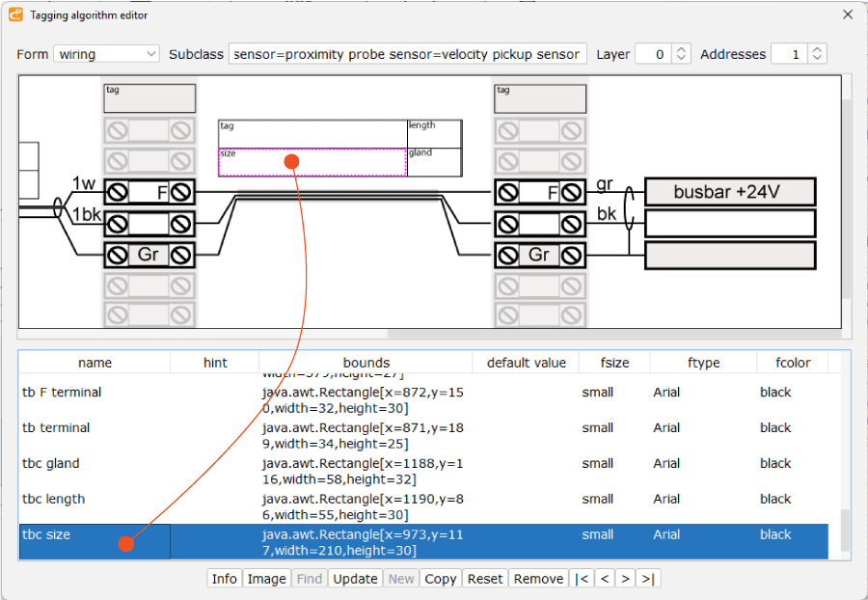The height and width of the screenshot is (600, 868).
Task: Select the tb F terminal row
Action: point(424,400)
